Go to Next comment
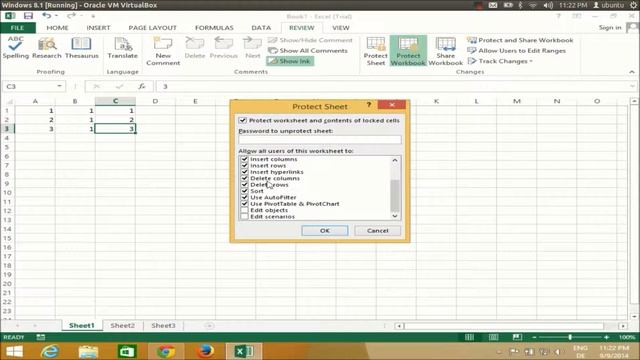Screen dimensions: 640x360 pyautogui.click(x=252, y=48)
